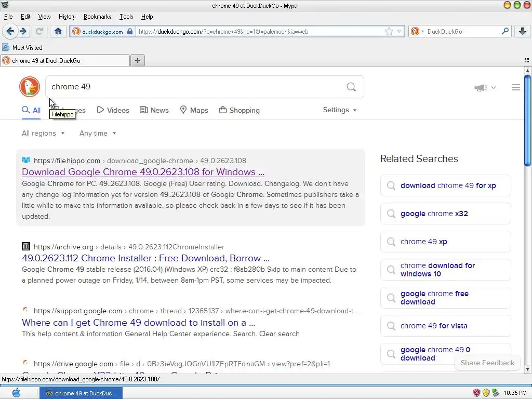
Task: Click related search 'google chrome free download'
Action: [445, 298]
